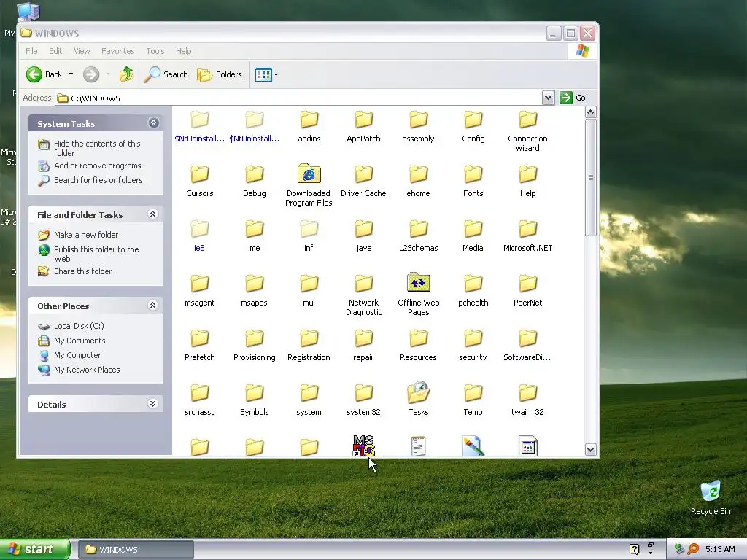747x560 pixels.
Task: Click Publish this folder to the Web
Action: 96,254
